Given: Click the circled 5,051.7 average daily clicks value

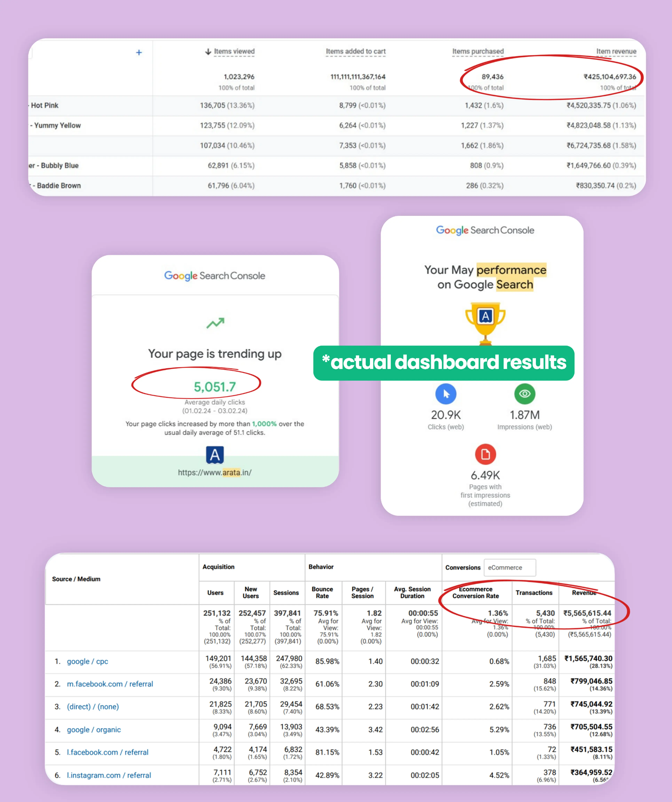Looking at the screenshot, I should tap(215, 387).
